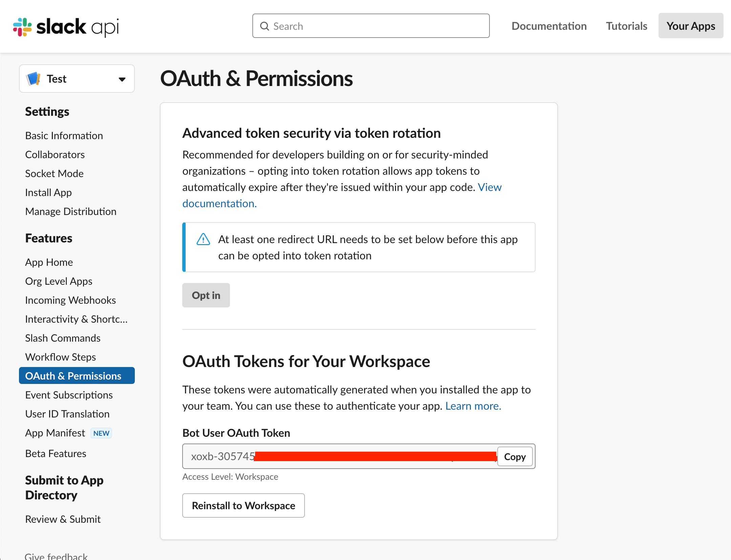Open the Documentation menu item
The height and width of the screenshot is (560, 731).
[x=549, y=26]
